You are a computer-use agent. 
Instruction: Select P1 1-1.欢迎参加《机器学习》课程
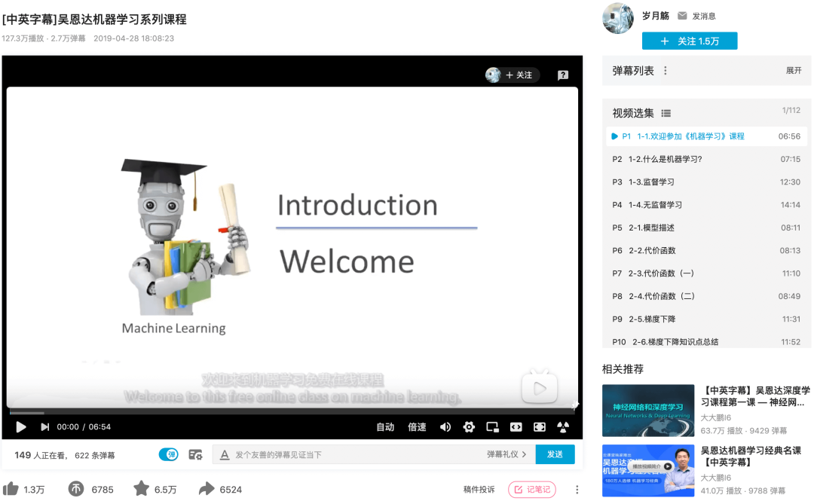pos(706,136)
